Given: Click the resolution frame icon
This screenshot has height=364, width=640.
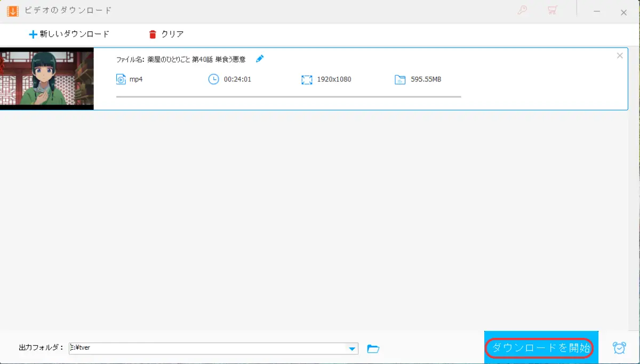Looking at the screenshot, I should (306, 79).
